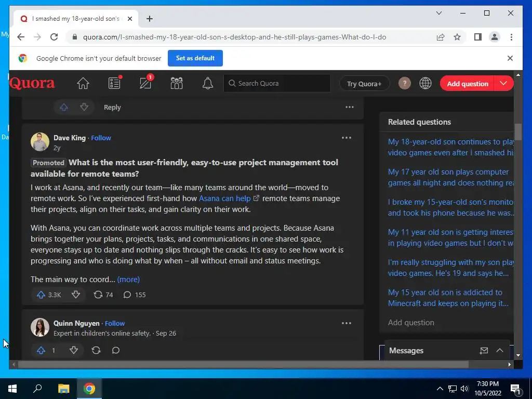532x399 pixels.
Task: Open the Quora home feed icon
Action: tap(83, 83)
